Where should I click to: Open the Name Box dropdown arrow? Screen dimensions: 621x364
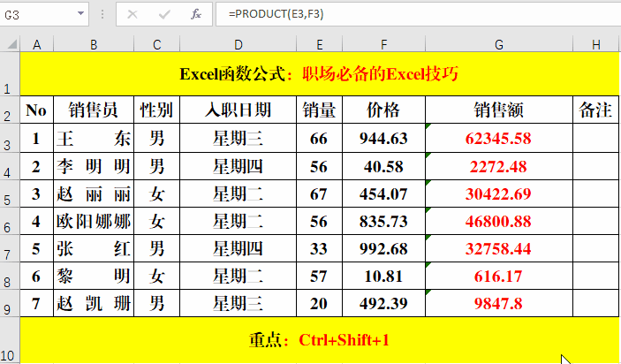(80, 14)
